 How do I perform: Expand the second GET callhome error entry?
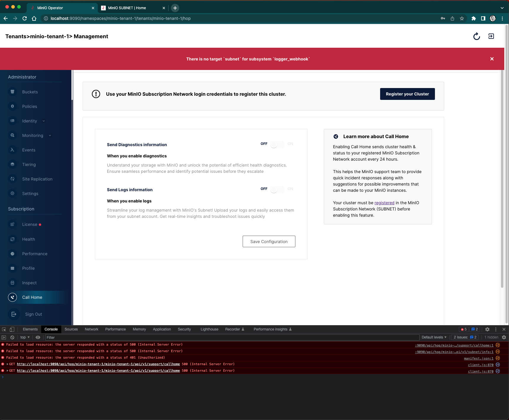click(7, 371)
